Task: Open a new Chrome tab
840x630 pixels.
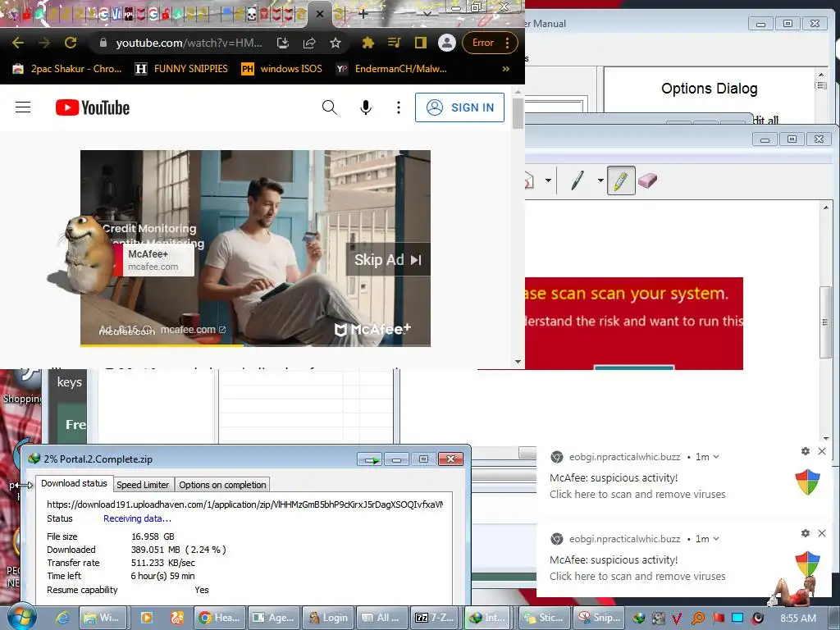Action: (x=363, y=14)
